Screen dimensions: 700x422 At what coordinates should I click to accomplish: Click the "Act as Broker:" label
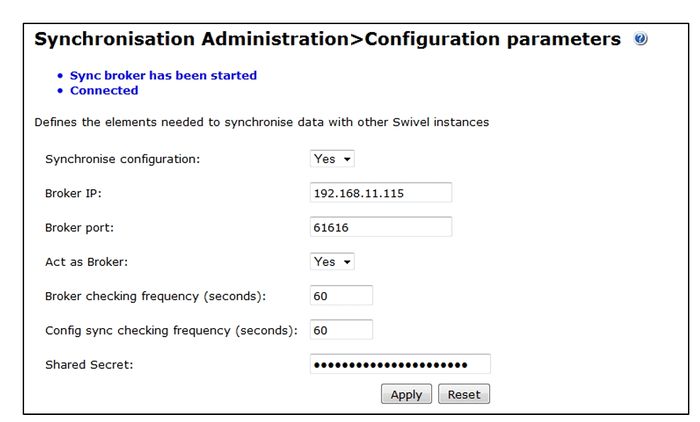click(88, 262)
